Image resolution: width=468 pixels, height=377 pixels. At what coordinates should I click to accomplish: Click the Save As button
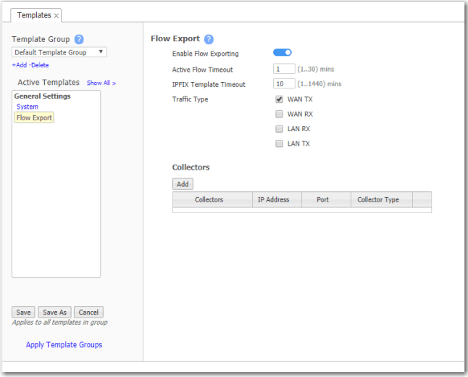(x=55, y=312)
